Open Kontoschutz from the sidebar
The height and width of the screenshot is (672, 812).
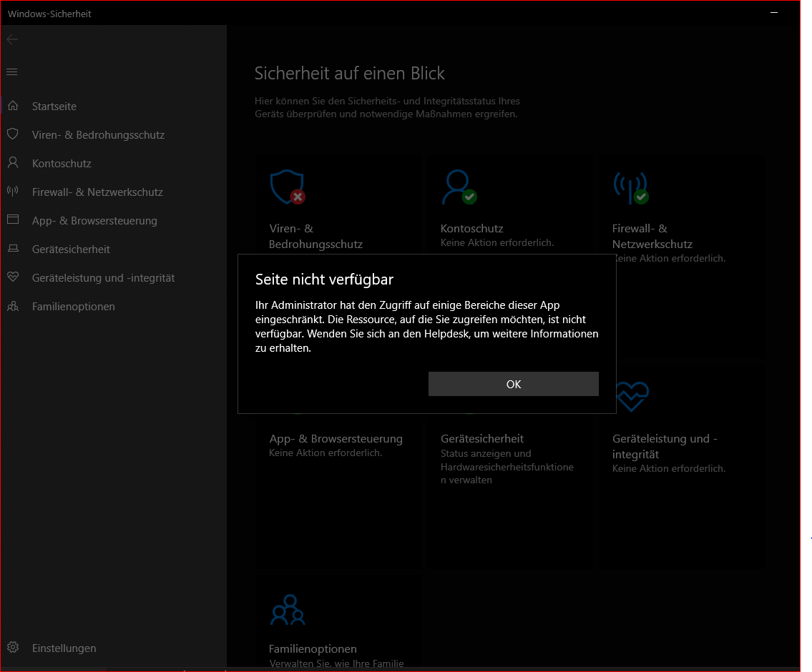(62, 164)
